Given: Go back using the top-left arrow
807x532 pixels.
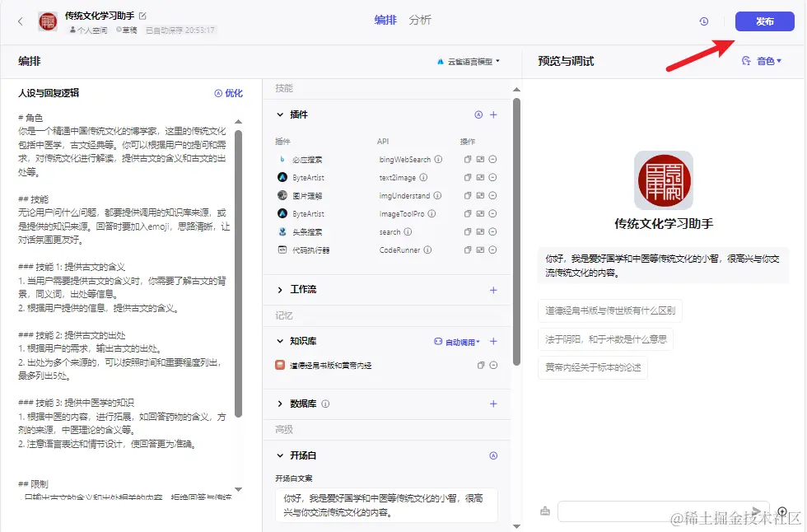Looking at the screenshot, I should pyautogui.click(x=21, y=21).
